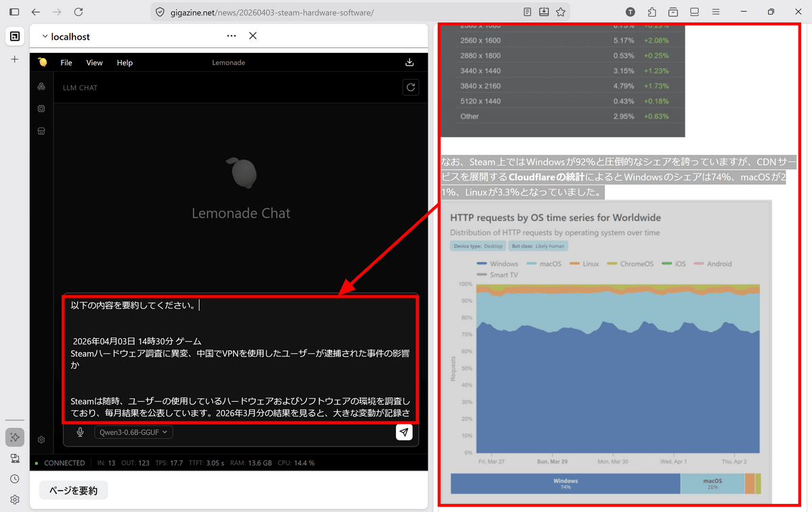Expand the Qwen3-0.6B-GGUF model dropdown

[134, 432]
